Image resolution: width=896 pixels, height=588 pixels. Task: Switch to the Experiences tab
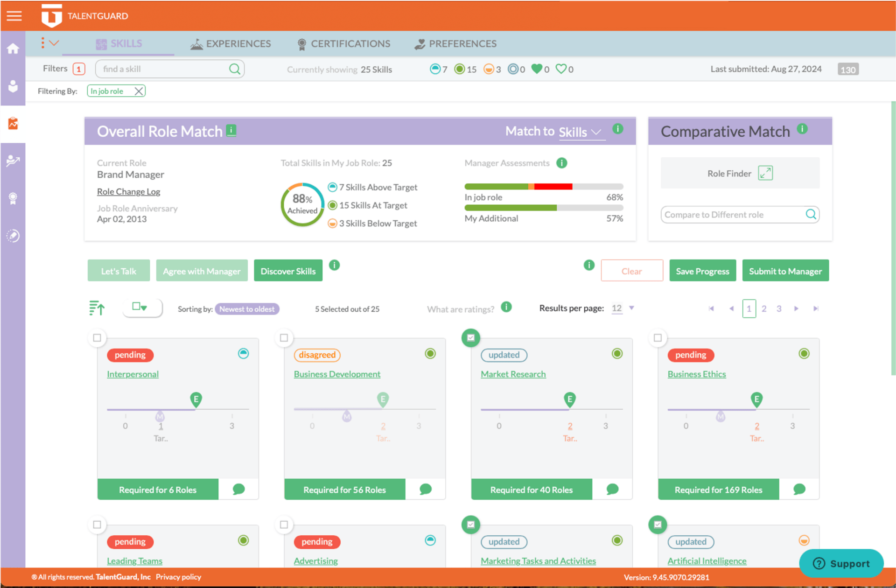(x=231, y=43)
